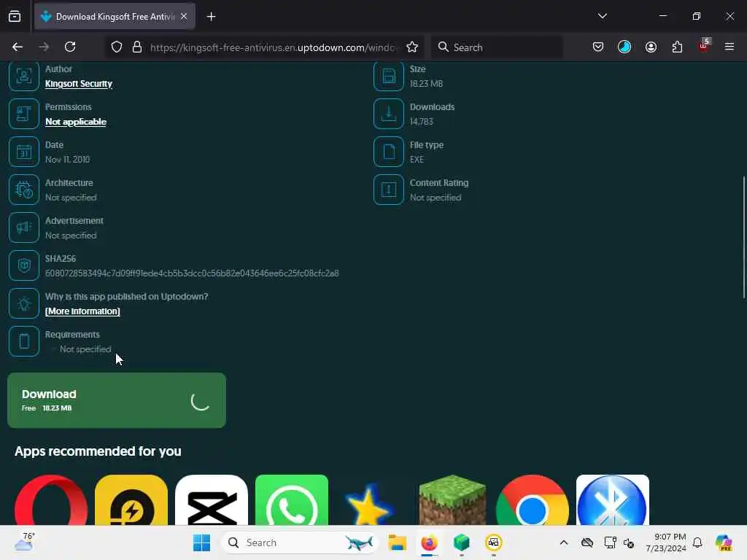Open the Firefox account icon
This screenshot has height=560, width=747.
pyautogui.click(x=651, y=47)
